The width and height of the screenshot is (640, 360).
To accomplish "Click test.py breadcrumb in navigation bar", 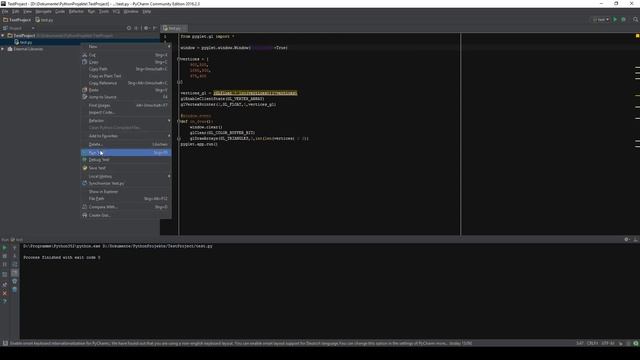I will (x=44, y=20).
